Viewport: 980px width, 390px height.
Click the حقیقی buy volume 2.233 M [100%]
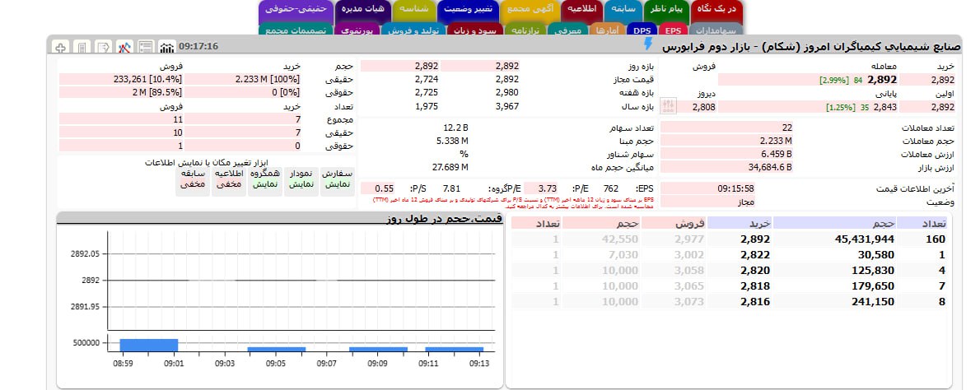268,79
